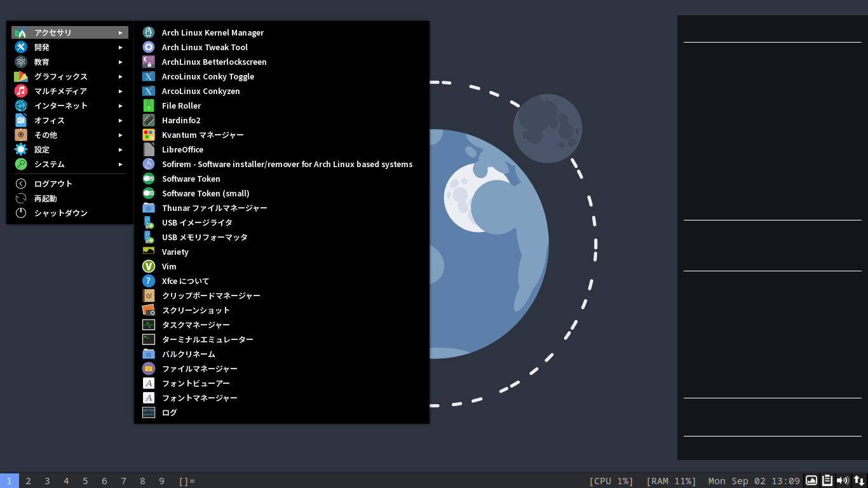Click the Xfce について question-mark icon

pyautogui.click(x=149, y=281)
